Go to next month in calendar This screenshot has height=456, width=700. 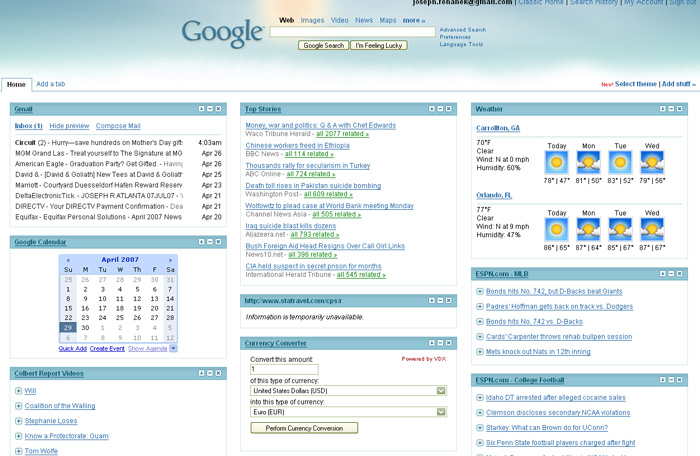pyautogui.click(x=170, y=260)
